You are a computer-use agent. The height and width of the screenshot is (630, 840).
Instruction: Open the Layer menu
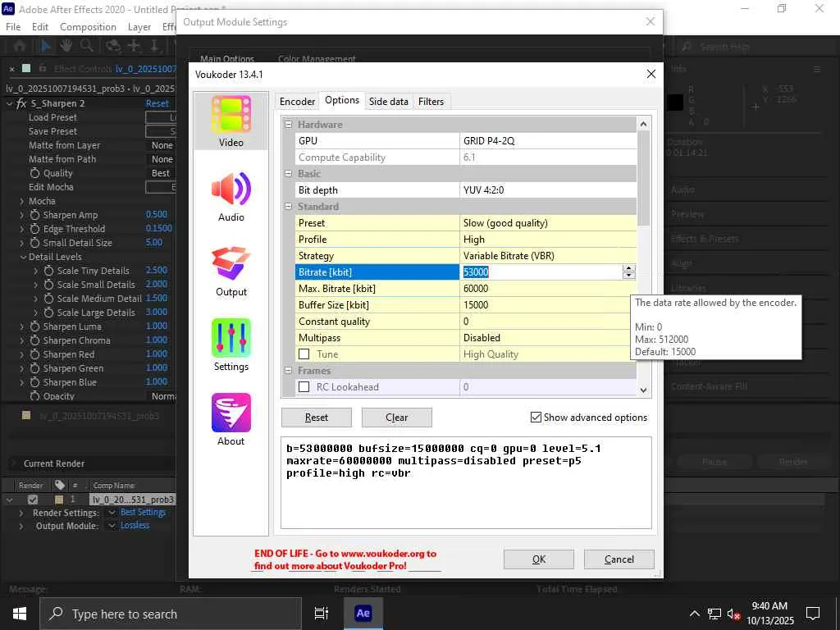pos(139,27)
